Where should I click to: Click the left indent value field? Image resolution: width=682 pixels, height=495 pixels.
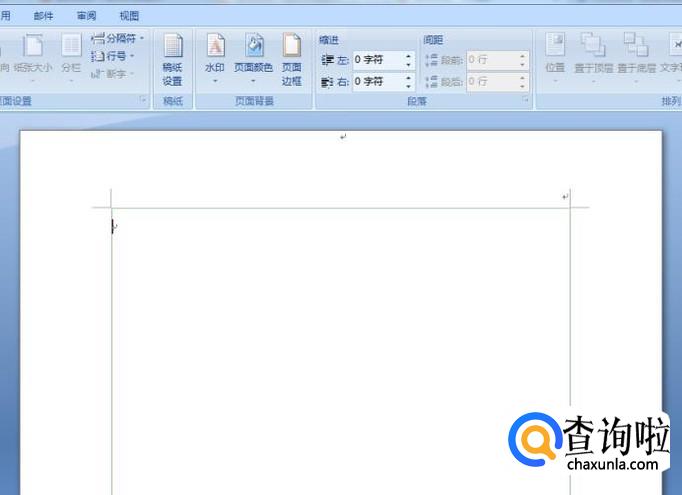click(378, 60)
